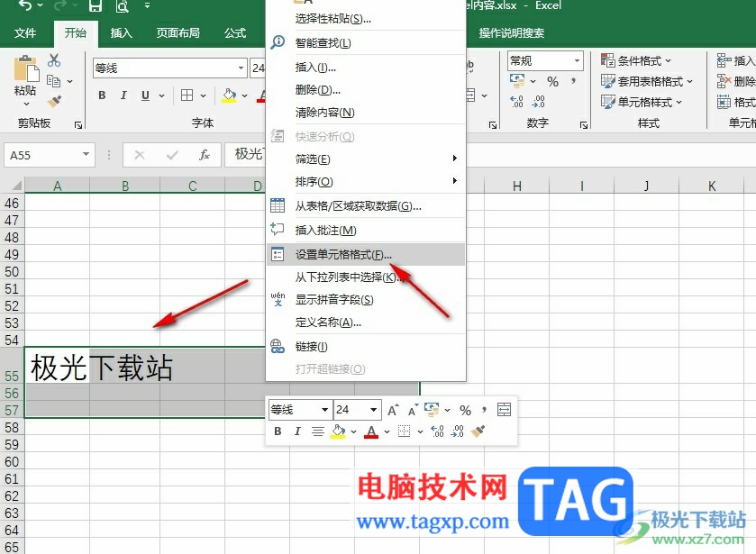Viewport: 756px width, 554px height.
Task: Choose Delete (删除) in the context menu
Action: [366, 90]
